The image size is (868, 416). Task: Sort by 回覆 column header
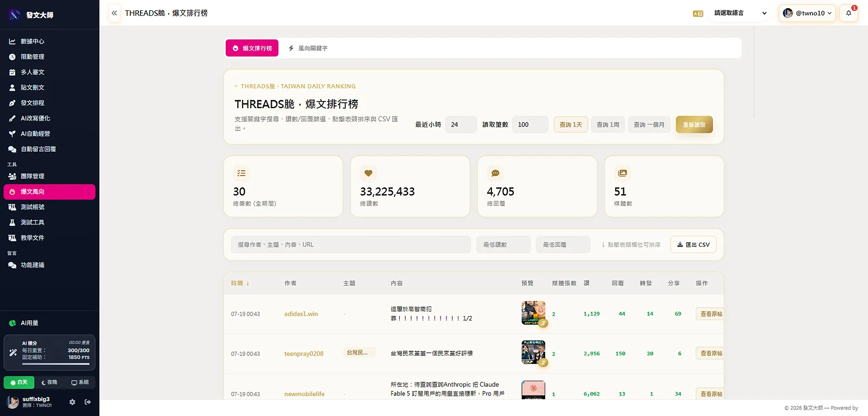point(617,283)
